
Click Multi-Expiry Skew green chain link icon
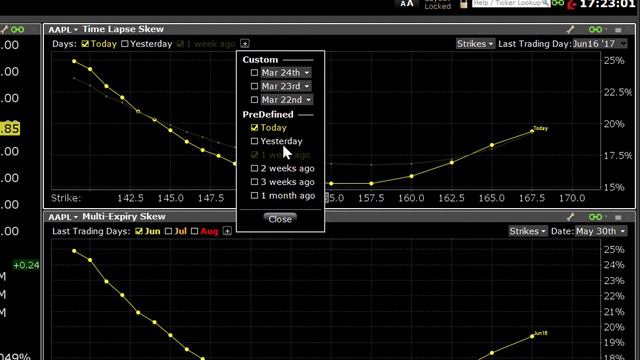(596, 217)
